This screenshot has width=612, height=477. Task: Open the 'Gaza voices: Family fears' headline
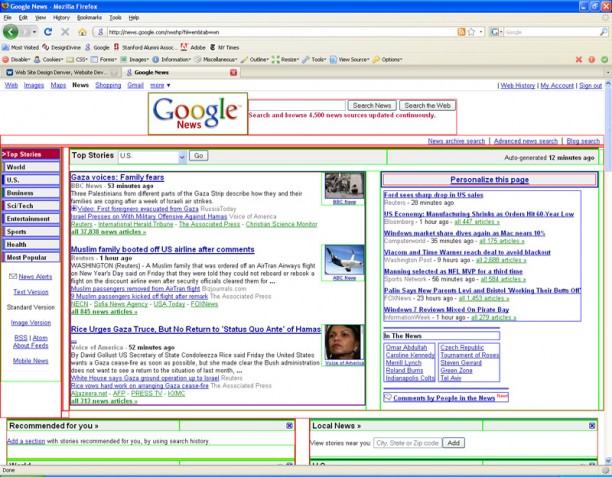116,177
